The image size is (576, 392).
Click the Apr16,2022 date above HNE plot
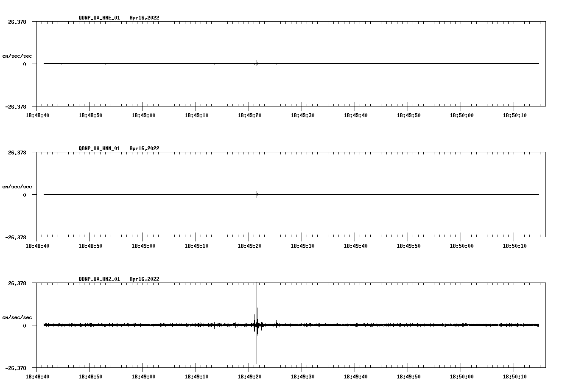click(x=144, y=18)
